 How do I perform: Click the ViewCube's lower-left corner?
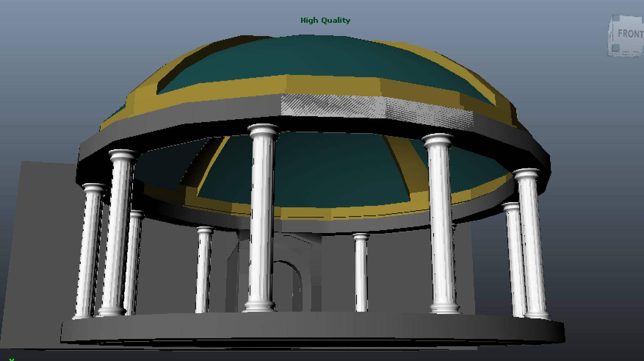click(x=616, y=48)
